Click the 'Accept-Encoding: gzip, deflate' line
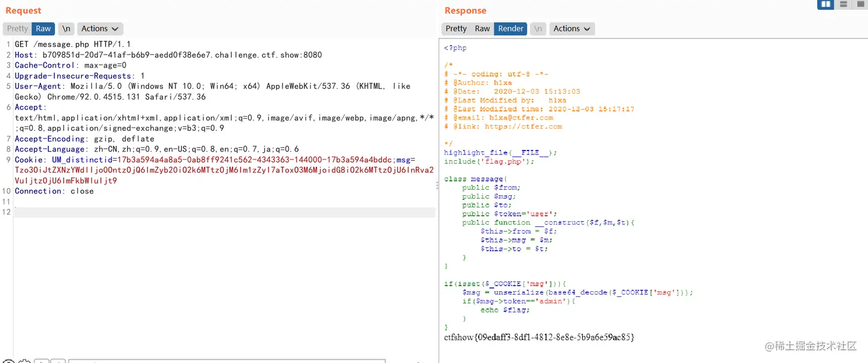The image size is (868, 363). pos(84,138)
